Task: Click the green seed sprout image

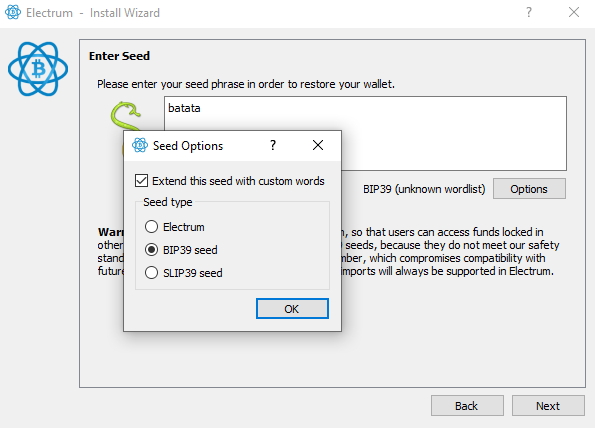Action: (125, 116)
